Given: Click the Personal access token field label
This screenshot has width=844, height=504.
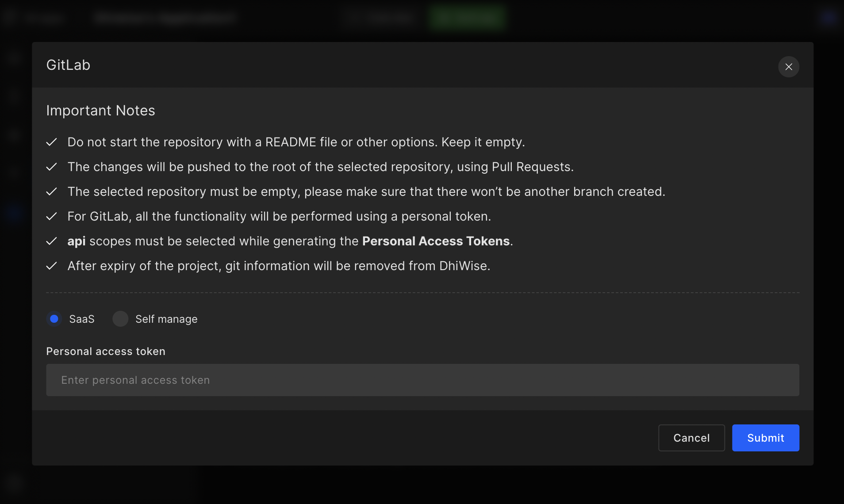Looking at the screenshot, I should (106, 351).
